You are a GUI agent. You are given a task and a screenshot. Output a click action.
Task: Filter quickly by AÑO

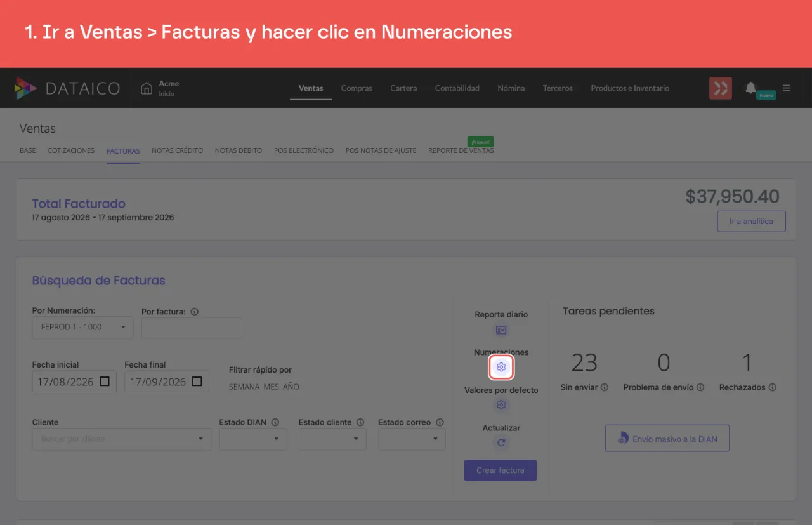click(291, 387)
